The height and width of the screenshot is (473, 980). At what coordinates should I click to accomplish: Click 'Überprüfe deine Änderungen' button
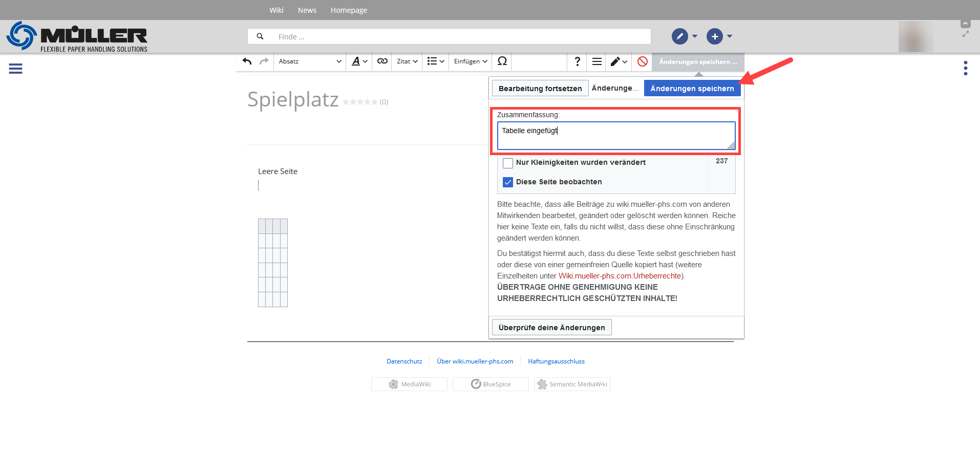(551, 328)
